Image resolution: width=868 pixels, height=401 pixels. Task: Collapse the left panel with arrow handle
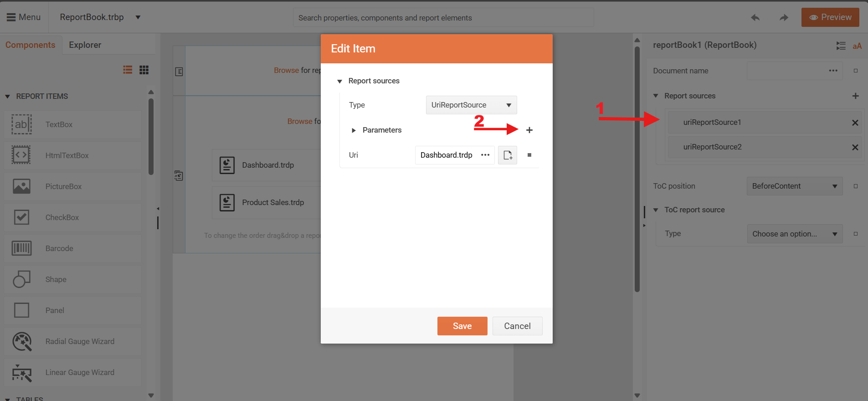(158, 209)
